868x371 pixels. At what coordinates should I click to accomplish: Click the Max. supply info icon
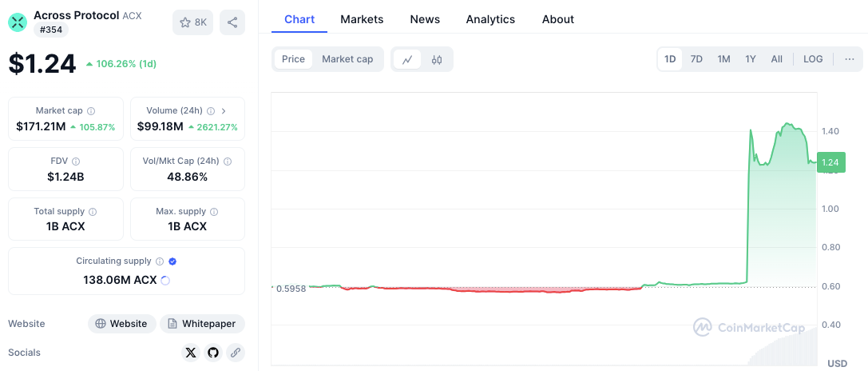tap(214, 212)
